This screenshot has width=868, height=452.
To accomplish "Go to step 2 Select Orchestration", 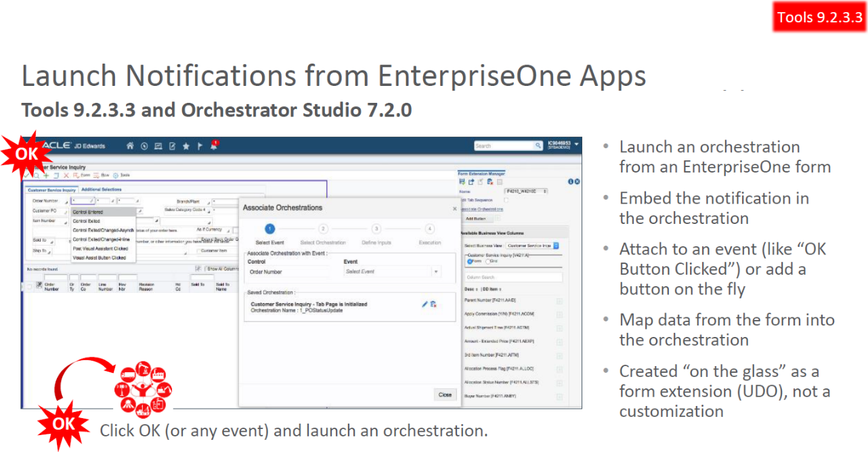I will [323, 229].
